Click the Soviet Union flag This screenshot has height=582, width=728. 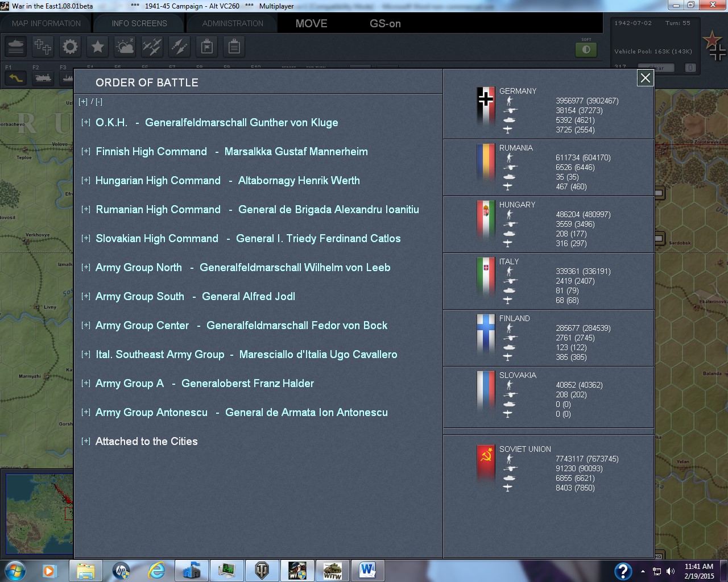coord(486,465)
